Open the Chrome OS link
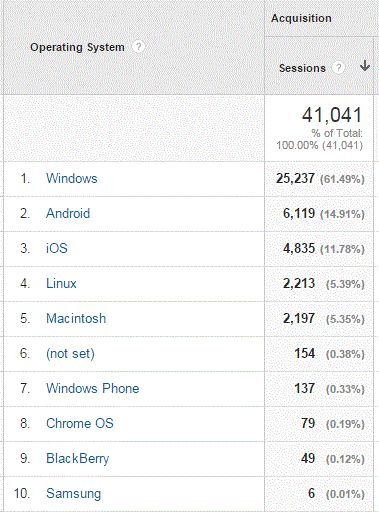 pos(80,423)
